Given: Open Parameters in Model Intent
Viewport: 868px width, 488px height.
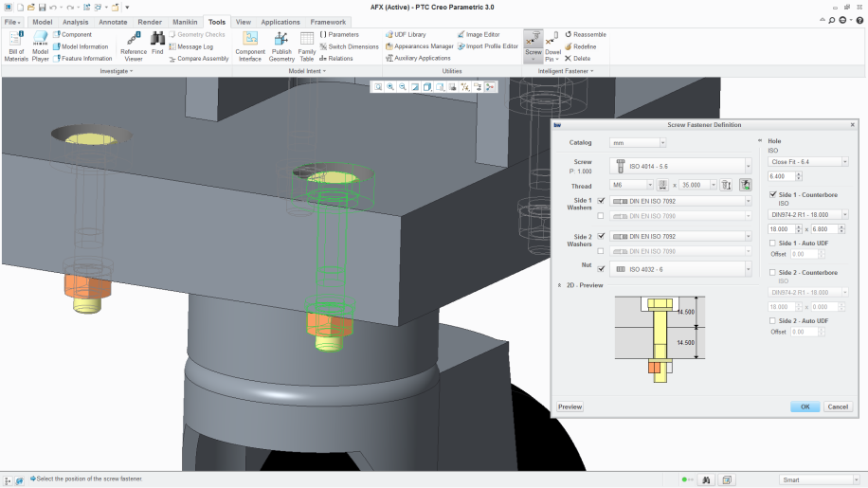Looking at the screenshot, I should click(x=339, y=34).
